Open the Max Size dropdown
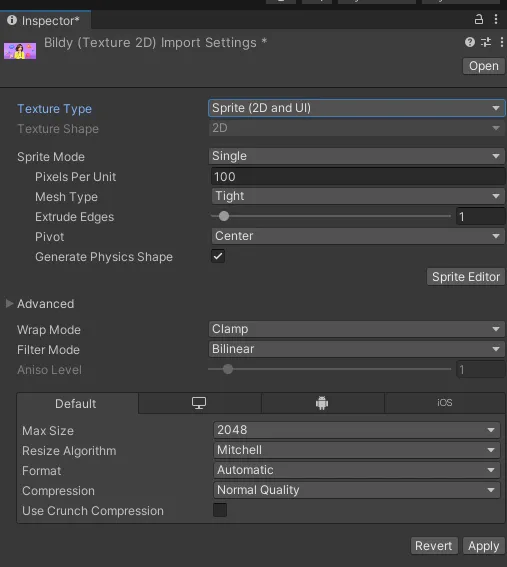The height and width of the screenshot is (567, 507). click(x=357, y=430)
